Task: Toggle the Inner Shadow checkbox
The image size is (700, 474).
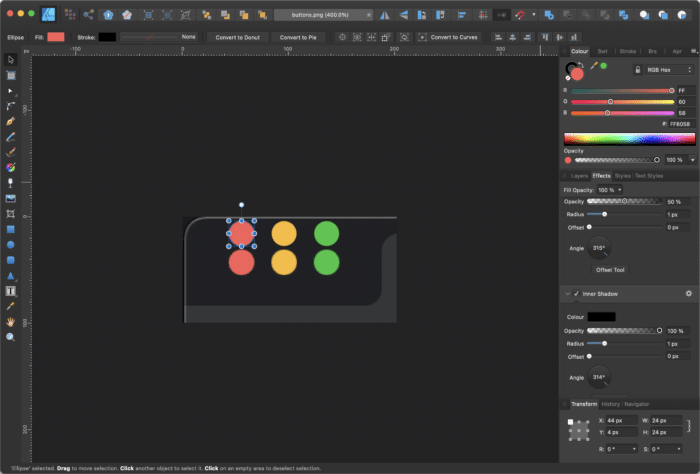Action: tap(576, 294)
